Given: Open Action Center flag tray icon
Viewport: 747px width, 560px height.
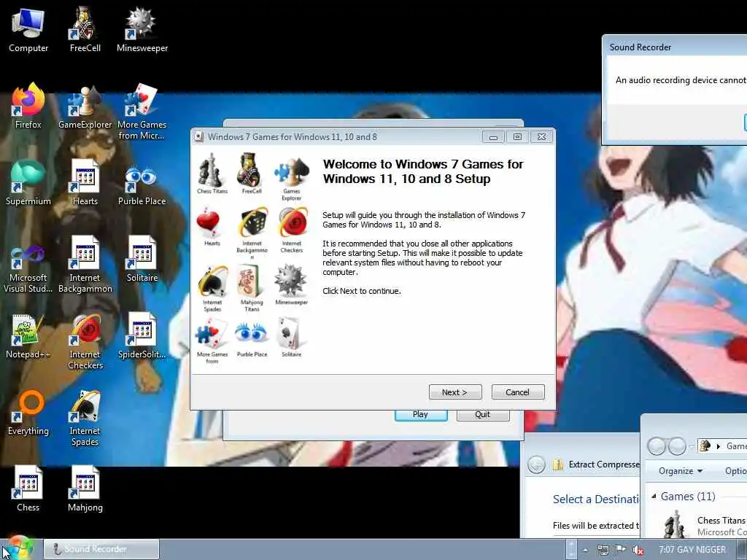Looking at the screenshot, I should pyautogui.click(x=620, y=550).
